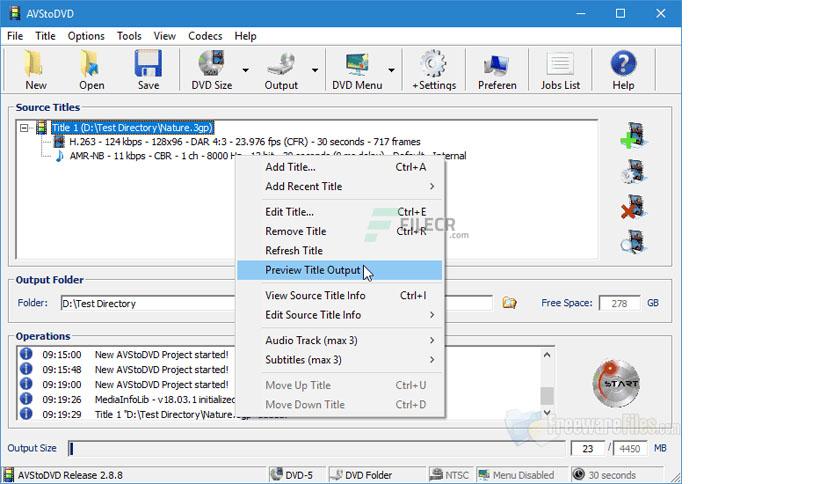Viewport: 836px width, 484px height.
Task: Open a project with the Open icon
Action: 92,70
